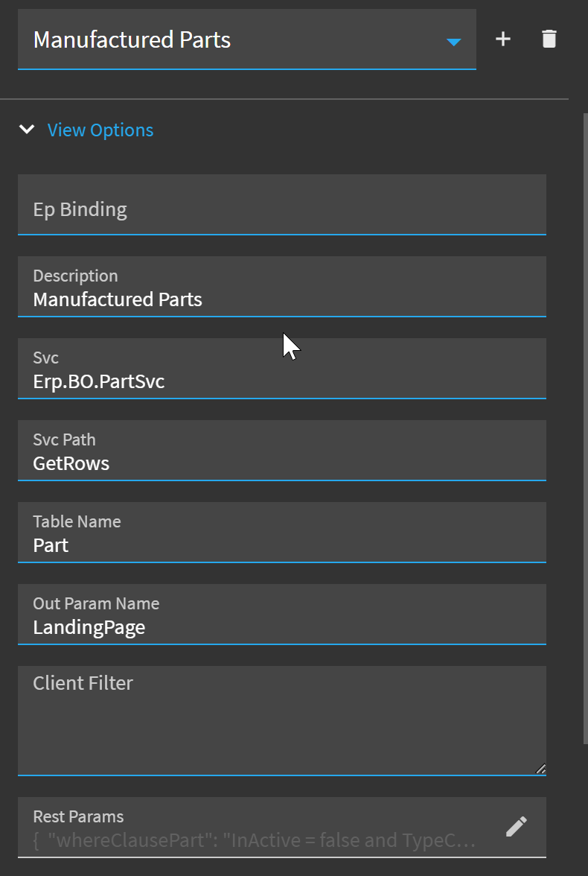Click the scrollbar track beneath the thumb
Screen dimensions: 588x876
coord(585,810)
